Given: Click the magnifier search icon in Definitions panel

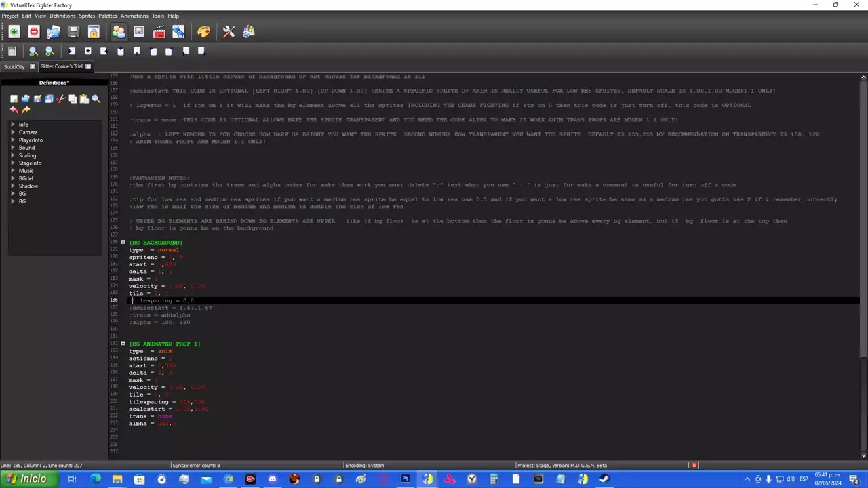Looking at the screenshot, I should pos(96,99).
